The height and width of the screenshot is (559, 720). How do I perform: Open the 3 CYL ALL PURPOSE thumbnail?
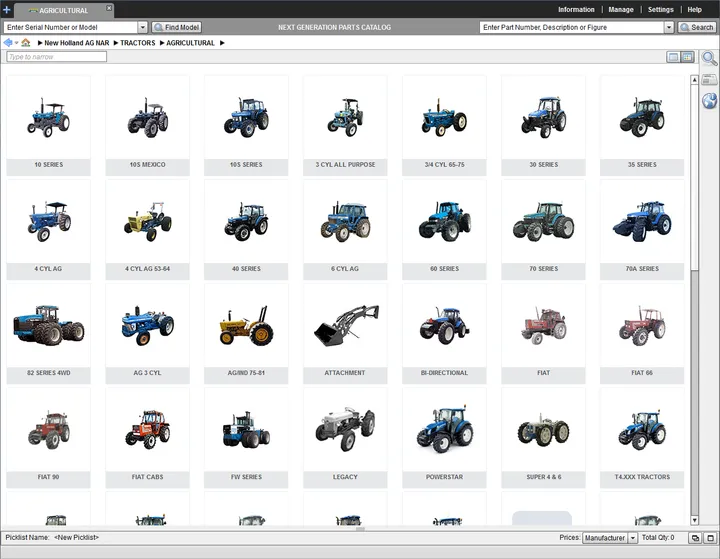pyautogui.click(x=345, y=125)
